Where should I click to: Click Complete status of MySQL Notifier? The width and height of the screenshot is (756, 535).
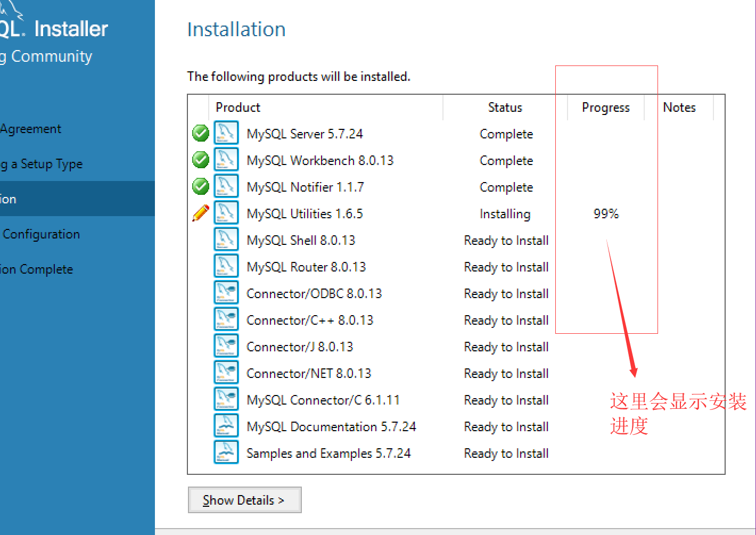point(506,187)
